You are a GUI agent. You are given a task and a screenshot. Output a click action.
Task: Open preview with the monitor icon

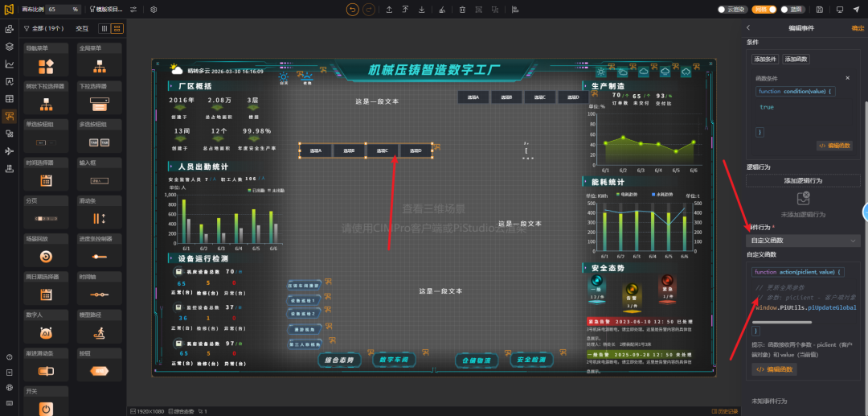coord(840,10)
